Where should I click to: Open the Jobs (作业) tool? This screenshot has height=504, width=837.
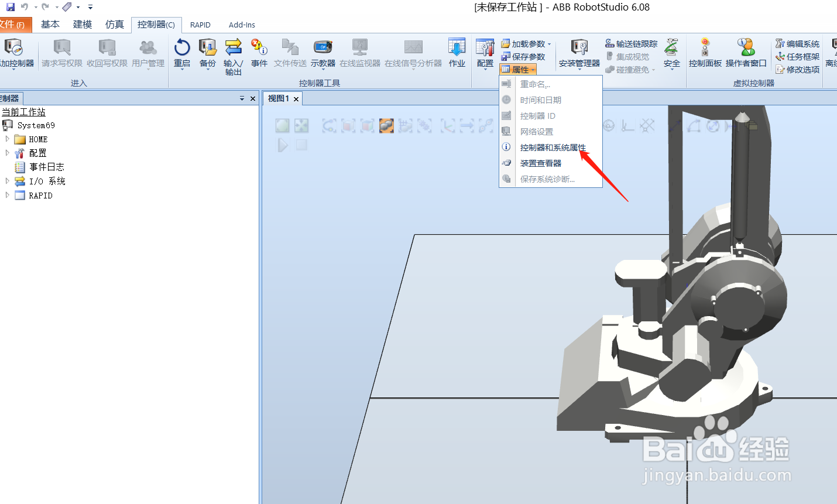[457, 53]
